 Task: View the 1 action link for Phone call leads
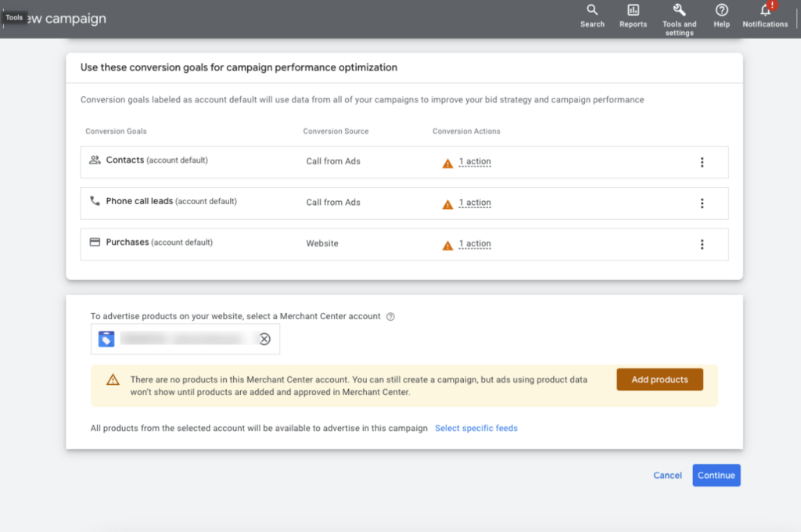click(x=475, y=203)
